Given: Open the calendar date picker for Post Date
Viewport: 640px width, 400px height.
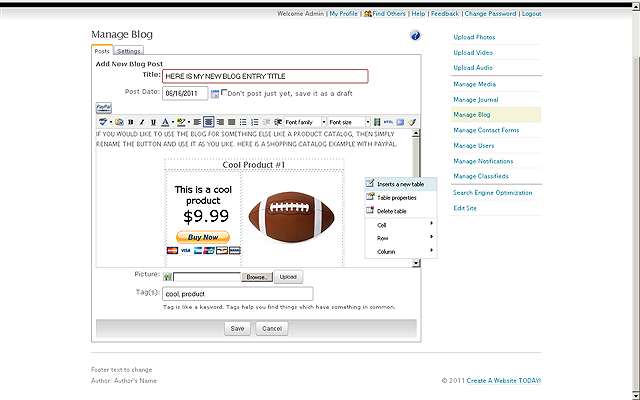Looking at the screenshot, I should pyautogui.click(x=214, y=94).
